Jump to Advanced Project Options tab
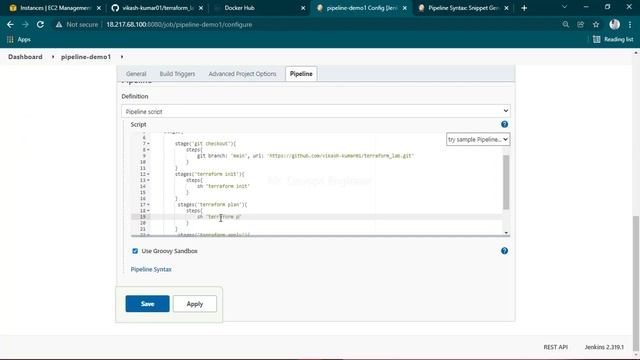 (242, 74)
